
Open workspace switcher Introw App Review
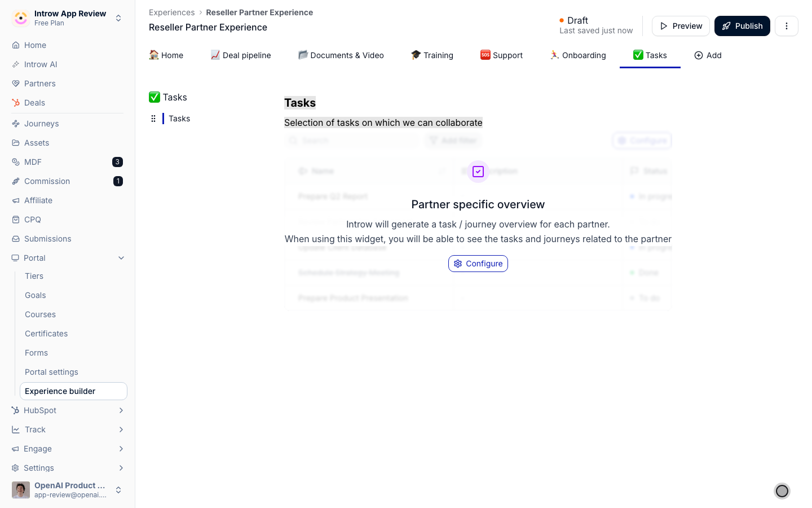pyautogui.click(x=68, y=18)
